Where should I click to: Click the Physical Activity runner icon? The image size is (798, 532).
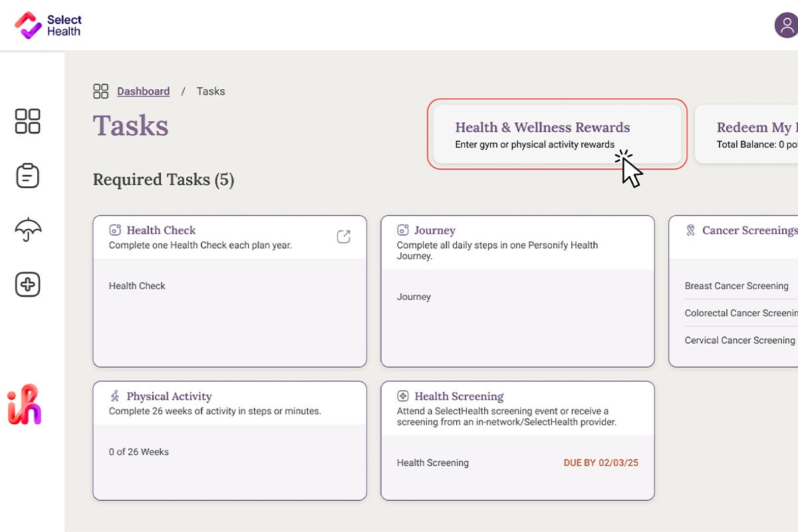[115, 396]
